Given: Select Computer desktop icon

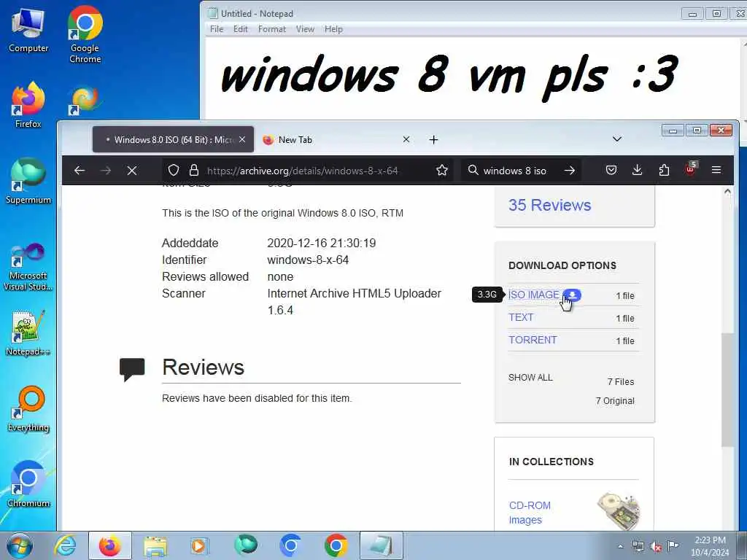Looking at the screenshot, I should [28, 30].
